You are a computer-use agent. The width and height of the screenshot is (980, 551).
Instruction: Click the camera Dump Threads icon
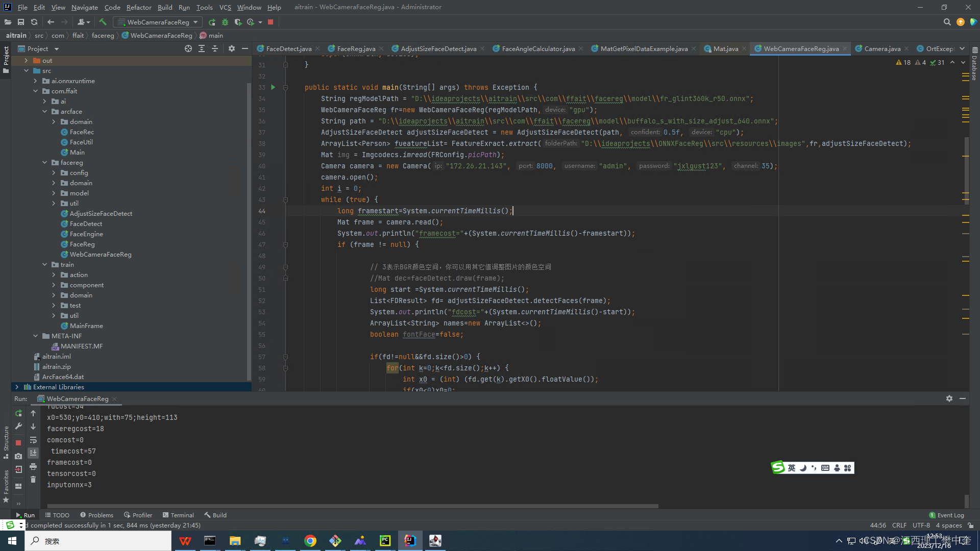pyautogui.click(x=18, y=456)
